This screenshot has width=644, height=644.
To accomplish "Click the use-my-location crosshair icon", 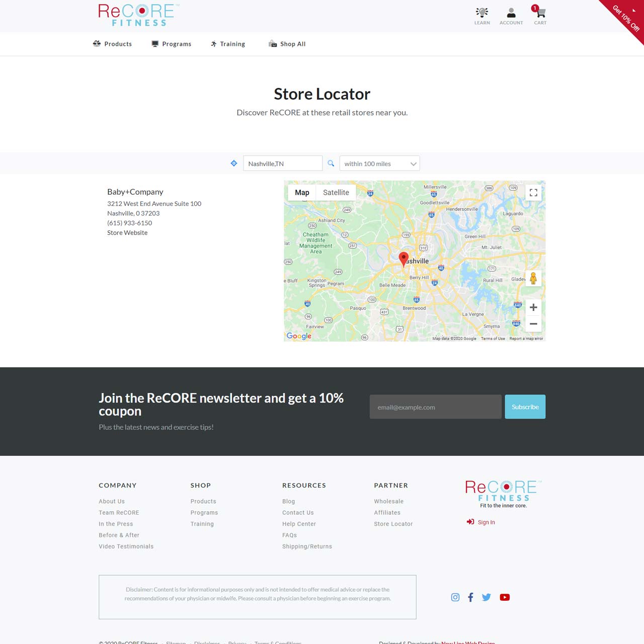I will pos(234,163).
